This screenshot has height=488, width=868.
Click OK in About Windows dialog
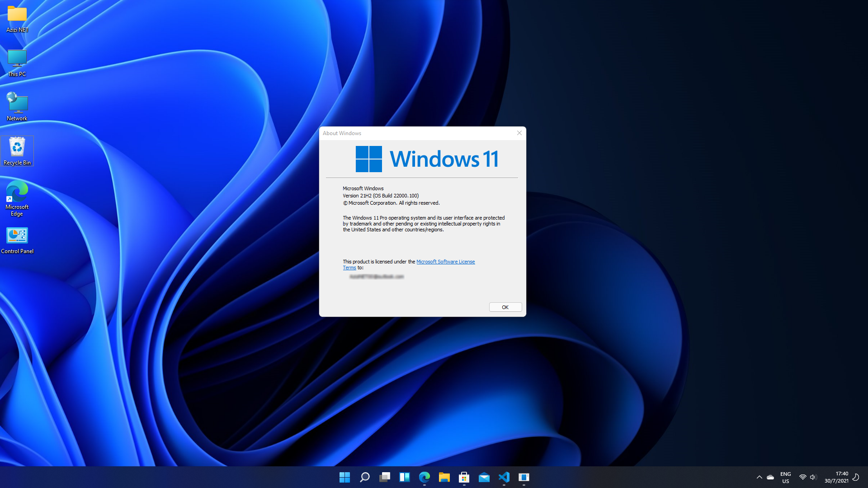click(x=505, y=307)
